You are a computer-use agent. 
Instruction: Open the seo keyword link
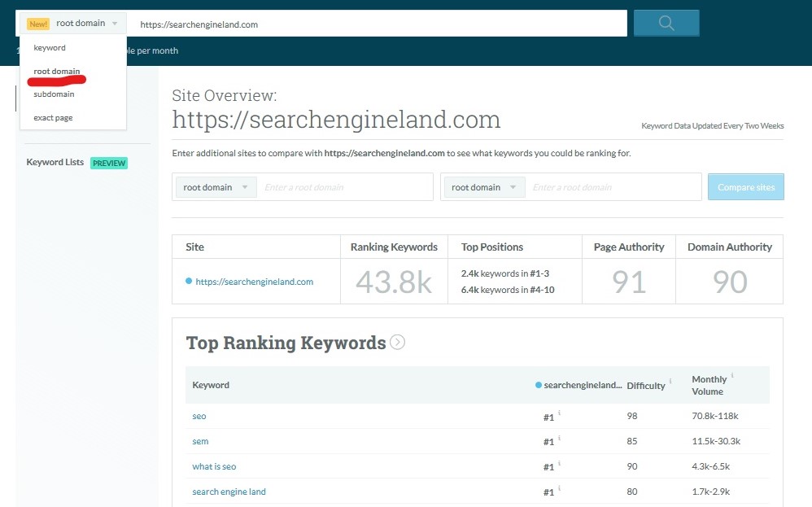199,416
